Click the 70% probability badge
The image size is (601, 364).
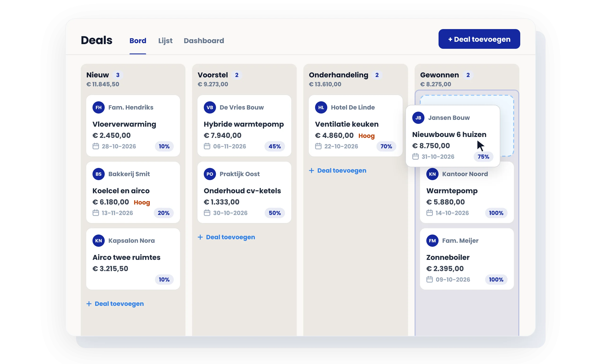coord(386,146)
